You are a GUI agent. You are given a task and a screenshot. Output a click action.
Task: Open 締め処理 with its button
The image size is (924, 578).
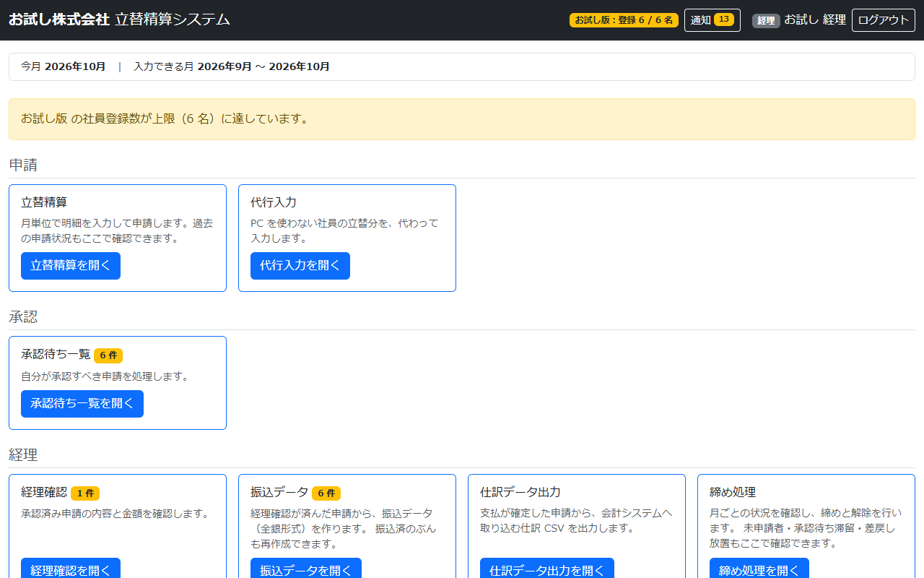(x=759, y=569)
